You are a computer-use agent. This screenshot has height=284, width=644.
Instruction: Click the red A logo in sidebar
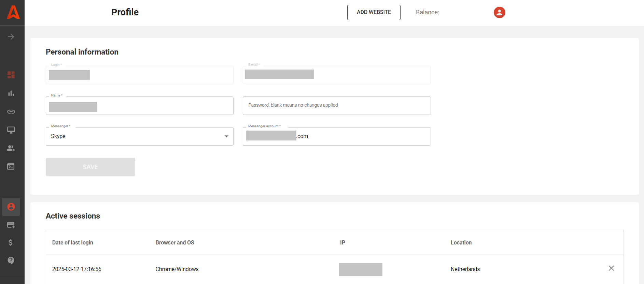click(13, 13)
